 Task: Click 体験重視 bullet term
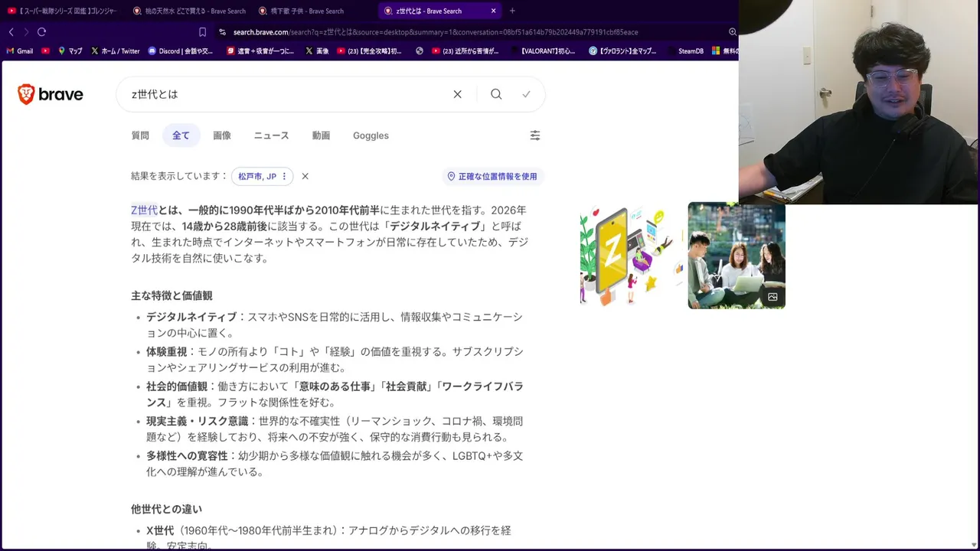point(166,352)
